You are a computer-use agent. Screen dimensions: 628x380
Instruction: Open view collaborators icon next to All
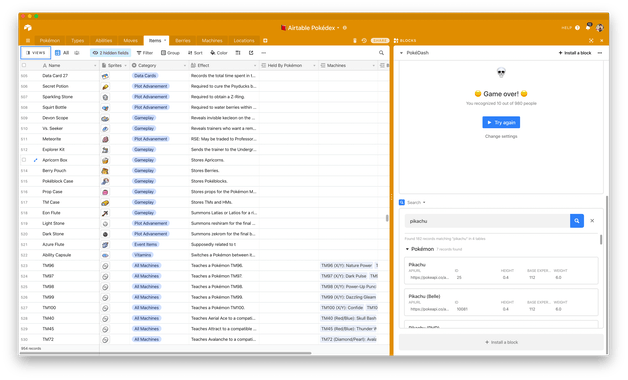[x=77, y=52]
